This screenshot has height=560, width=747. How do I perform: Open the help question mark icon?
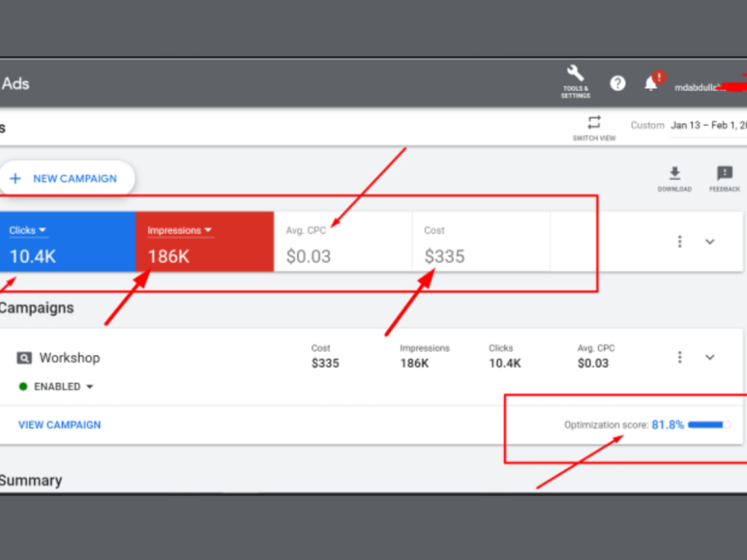(618, 84)
